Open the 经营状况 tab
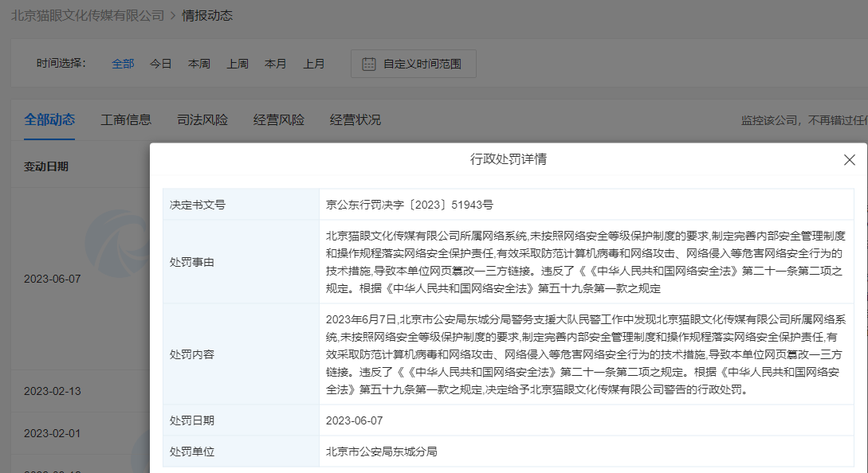Viewport: 868px width, 473px height. point(355,119)
